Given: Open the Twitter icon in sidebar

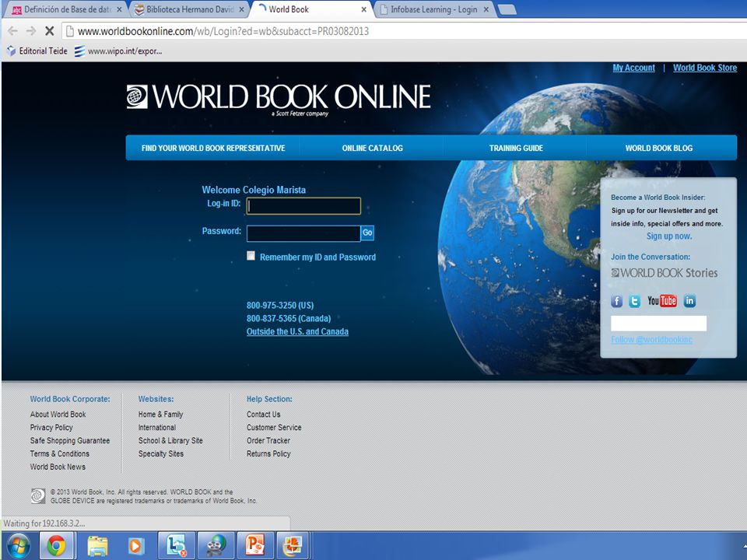Looking at the screenshot, I should (x=634, y=301).
